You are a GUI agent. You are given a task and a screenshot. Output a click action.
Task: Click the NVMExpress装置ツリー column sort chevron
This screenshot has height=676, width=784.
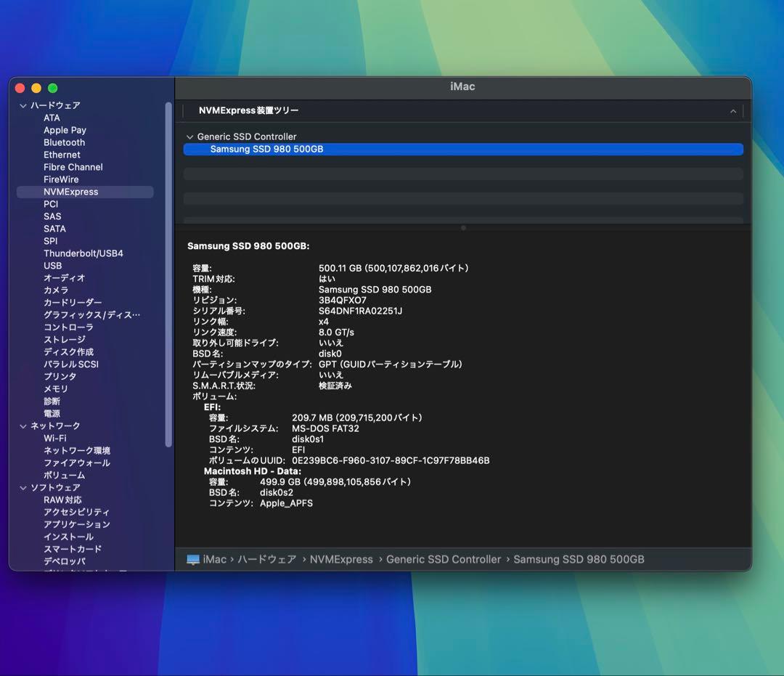coord(732,111)
